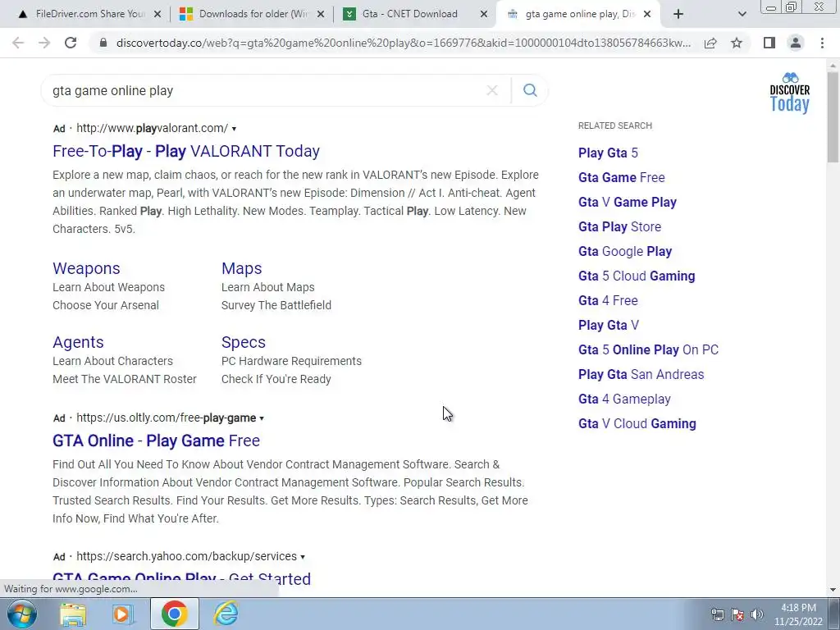Viewport: 840px width, 630px height.
Task: Select related search Play Gta 5
Action: pyautogui.click(x=608, y=153)
